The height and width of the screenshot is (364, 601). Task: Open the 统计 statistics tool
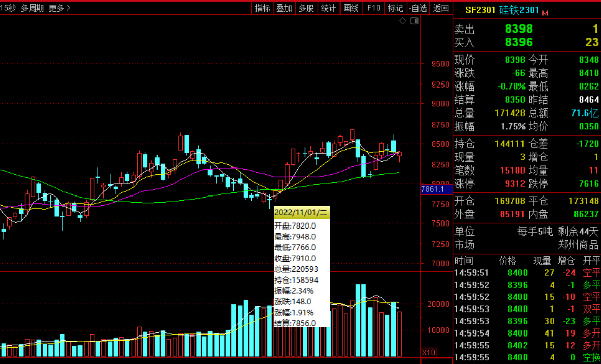[x=328, y=8]
